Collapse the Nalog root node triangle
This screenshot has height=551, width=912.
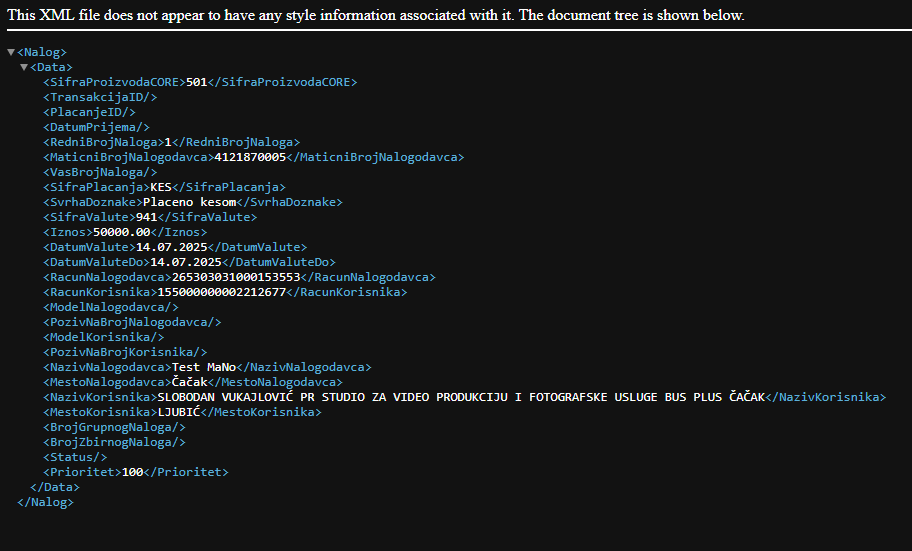pyautogui.click(x=11, y=52)
